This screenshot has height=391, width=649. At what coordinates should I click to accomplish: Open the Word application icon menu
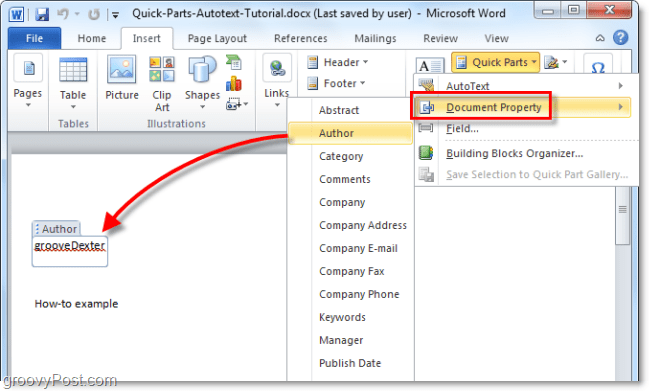pos(17,14)
